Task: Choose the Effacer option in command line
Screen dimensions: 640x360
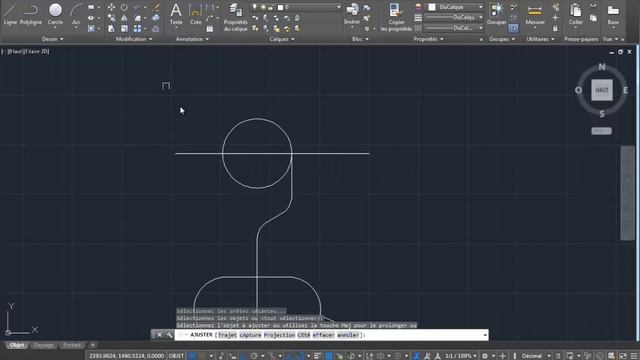Action: coord(324,335)
